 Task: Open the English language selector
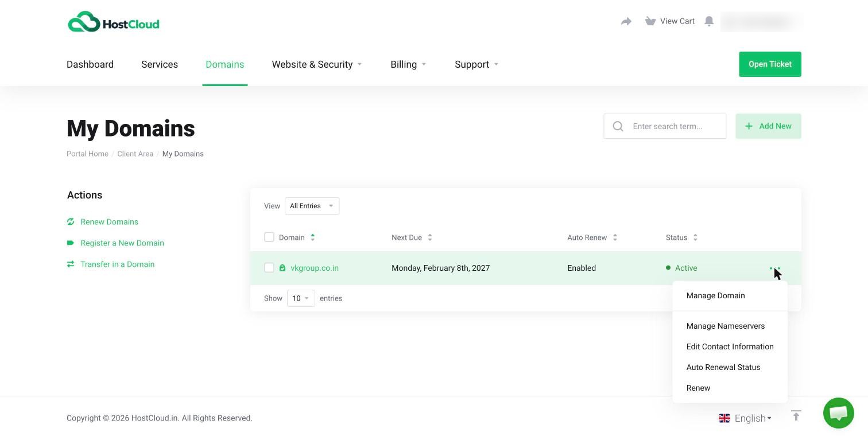pyautogui.click(x=745, y=418)
